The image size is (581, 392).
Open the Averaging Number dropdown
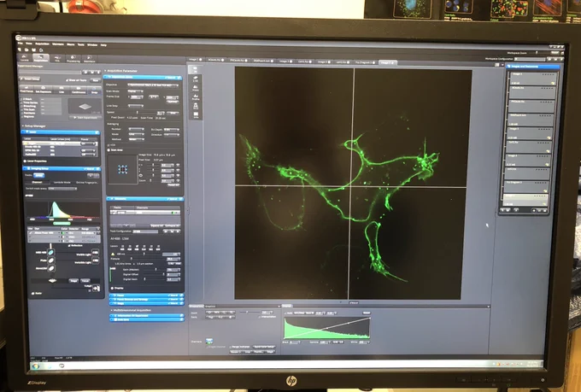pos(137,129)
